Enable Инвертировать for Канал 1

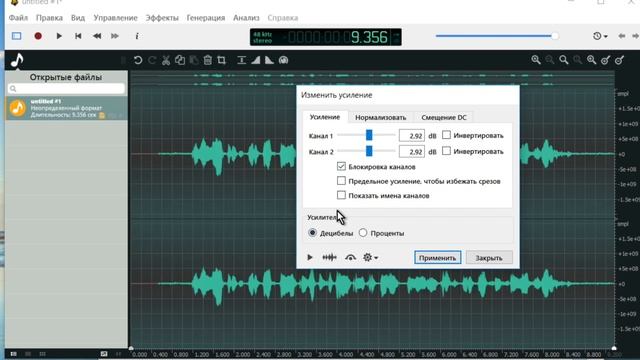[x=447, y=135]
